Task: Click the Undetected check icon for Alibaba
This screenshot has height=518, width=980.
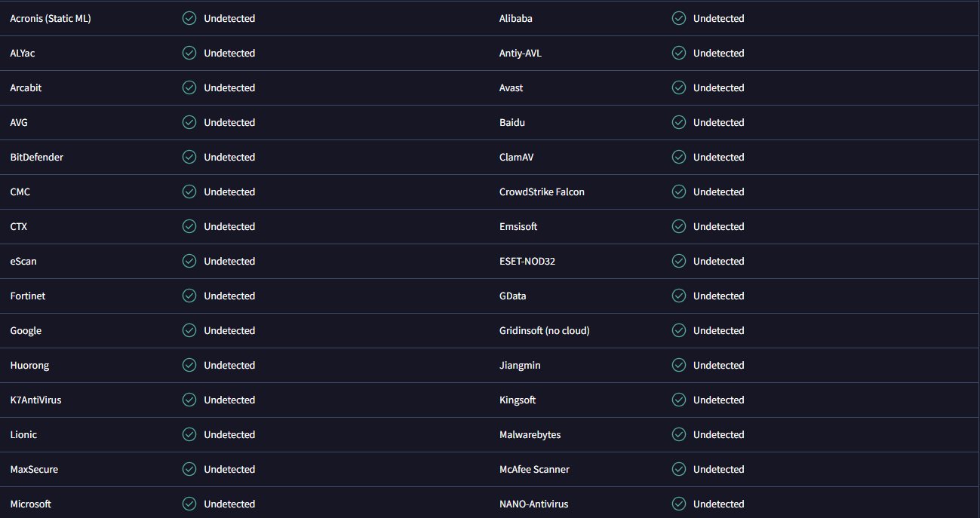Action: [x=679, y=18]
